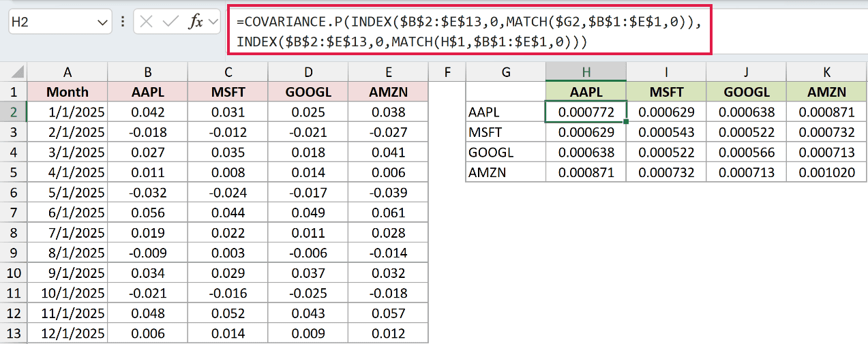Image resolution: width=868 pixels, height=344 pixels.
Task: Select row 7 header
Action: (14, 213)
